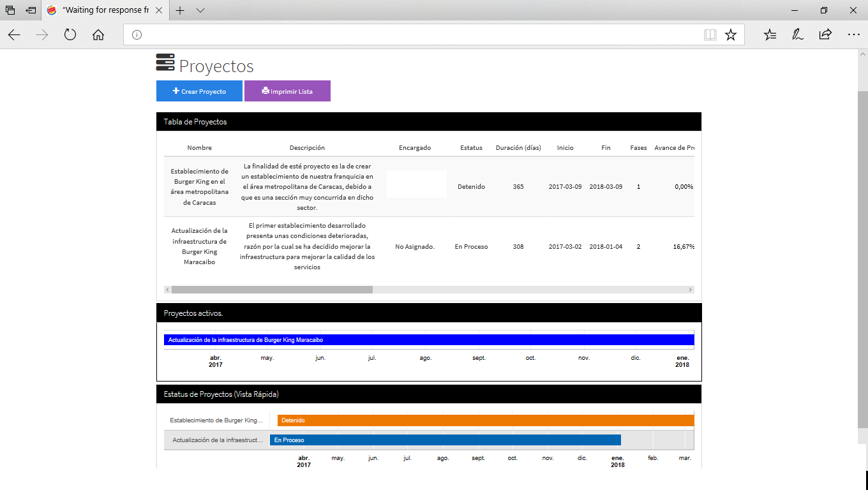
Task: Click the table horizontal scrollbar thumb
Action: pos(272,290)
